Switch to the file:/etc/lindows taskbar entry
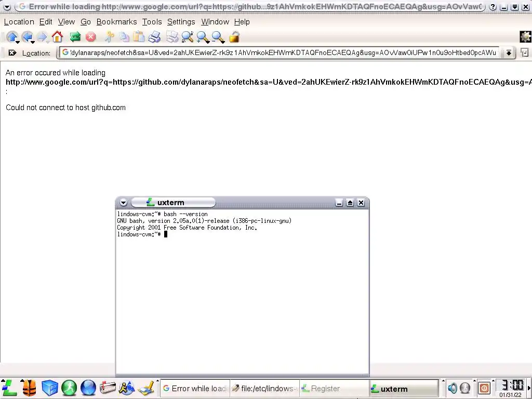 point(264,388)
